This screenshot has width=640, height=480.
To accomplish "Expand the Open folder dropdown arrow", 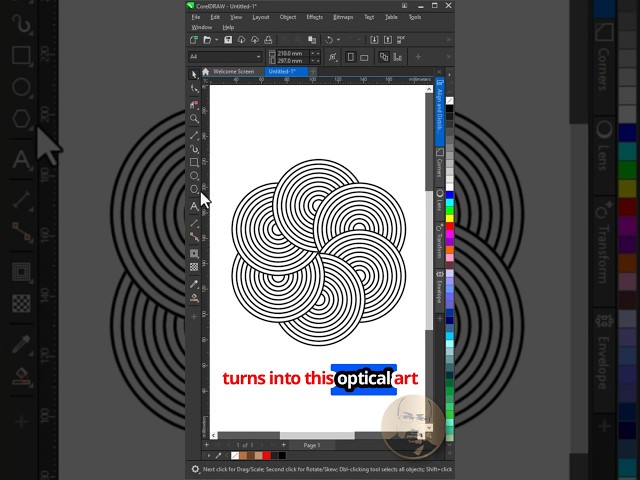I will click(x=216, y=40).
